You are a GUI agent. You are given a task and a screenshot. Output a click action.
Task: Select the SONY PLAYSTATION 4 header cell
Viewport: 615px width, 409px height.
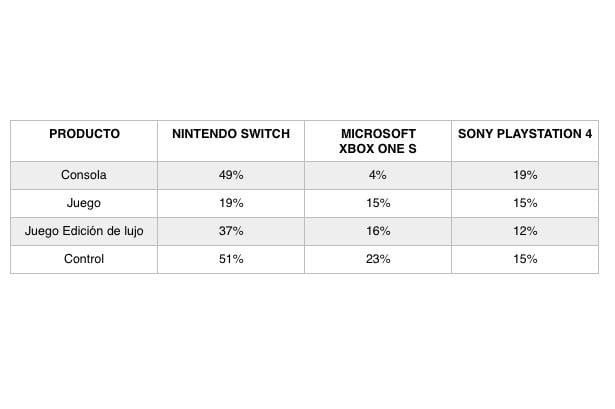pyautogui.click(x=525, y=133)
